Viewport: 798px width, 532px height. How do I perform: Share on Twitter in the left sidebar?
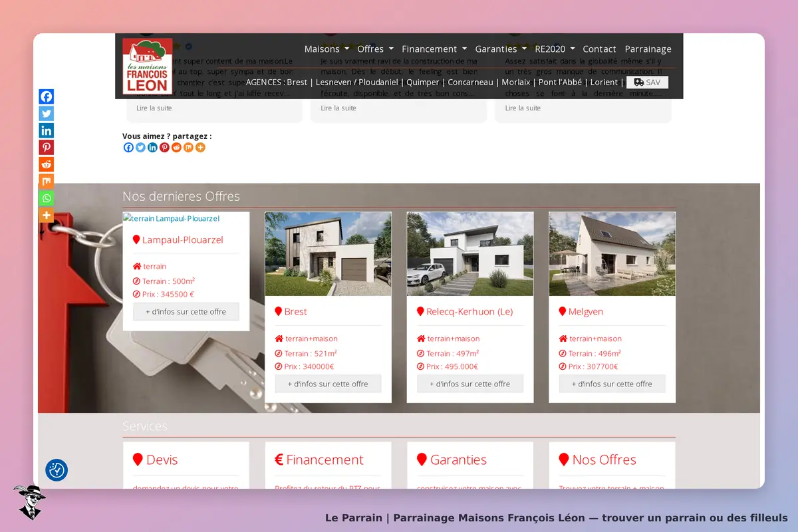click(46, 114)
